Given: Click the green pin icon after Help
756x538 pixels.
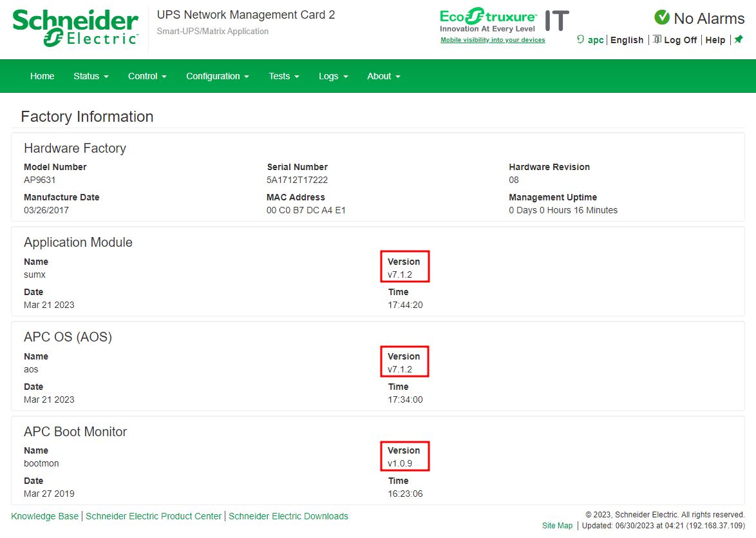Looking at the screenshot, I should point(739,39).
